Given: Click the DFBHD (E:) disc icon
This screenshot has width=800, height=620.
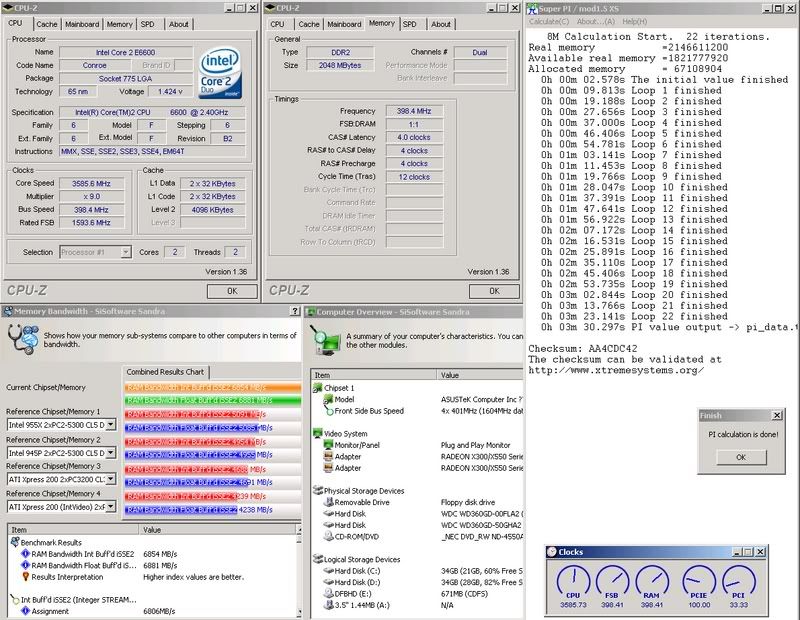Looking at the screenshot, I should [329, 593].
